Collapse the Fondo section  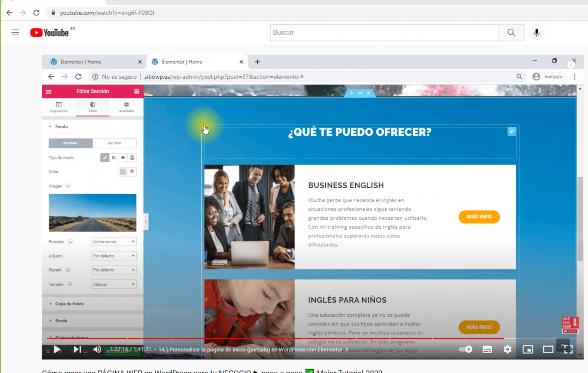coord(93,126)
